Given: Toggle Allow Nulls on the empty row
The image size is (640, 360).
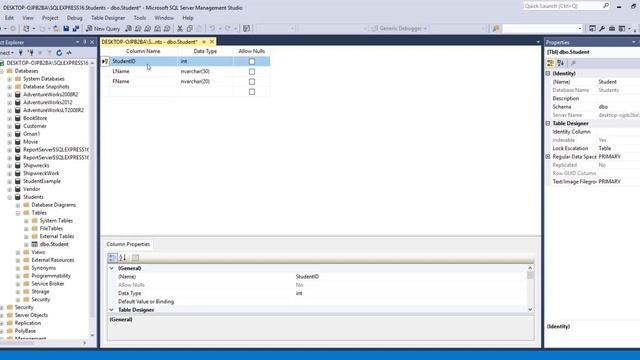Looking at the screenshot, I should tap(252, 92).
